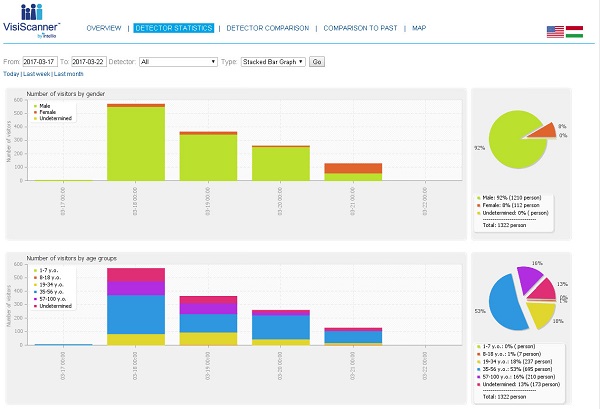The width and height of the screenshot is (600, 409).
Task: Click the Go button
Action: [317, 62]
